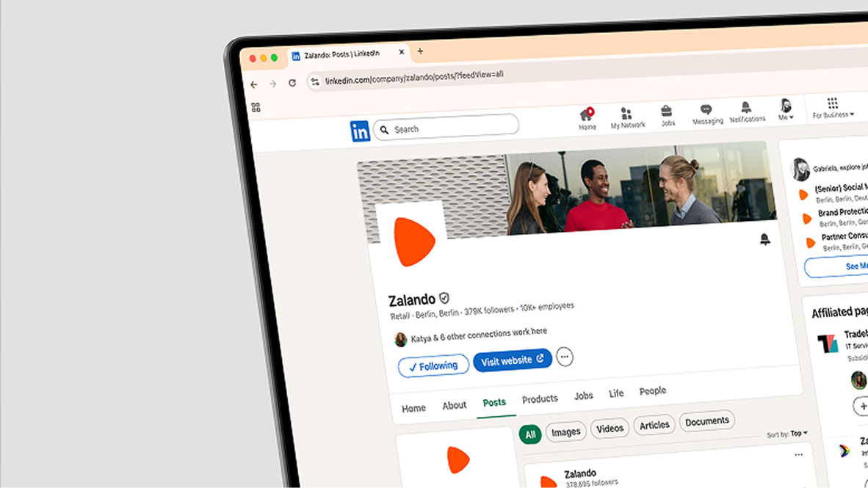Expand the Me profile dropdown
Image resolution: width=868 pixels, height=488 pixels.
[786, 109]
